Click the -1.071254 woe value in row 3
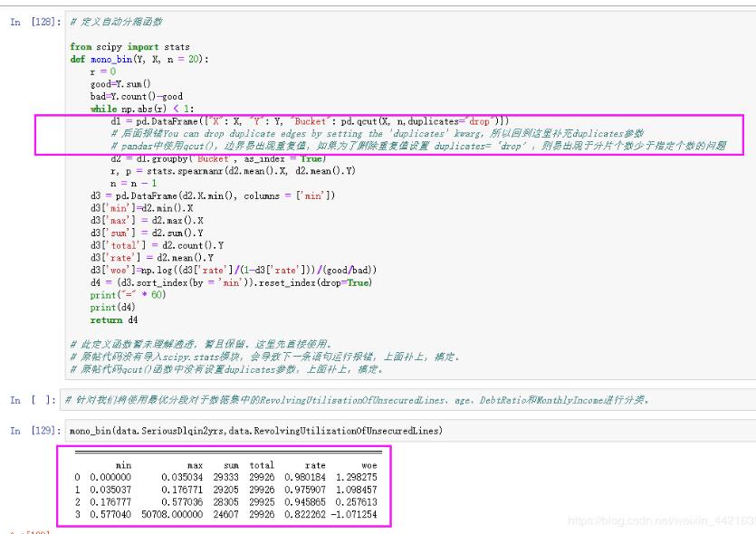 tap(354, 515)
